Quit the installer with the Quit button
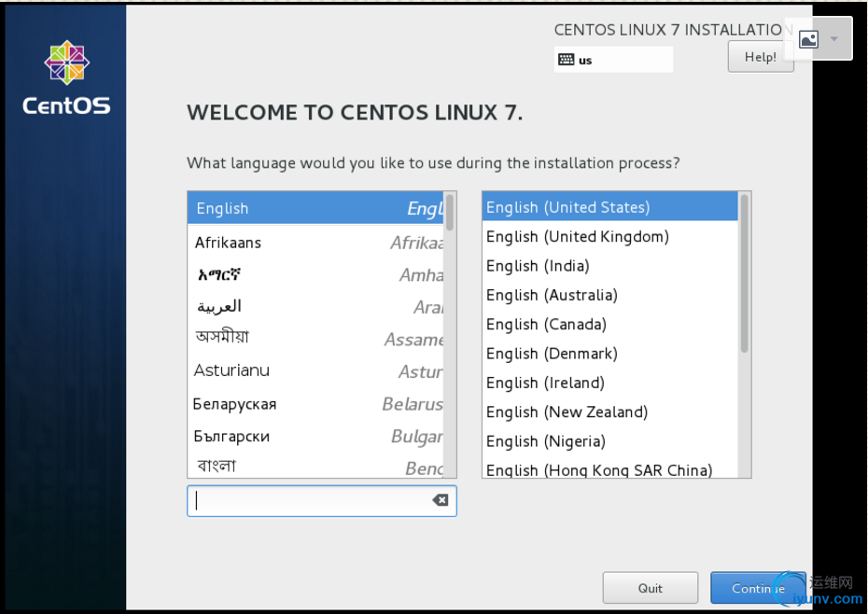The image size is (868, 614). pyautogui.click(x=650, y=588)
